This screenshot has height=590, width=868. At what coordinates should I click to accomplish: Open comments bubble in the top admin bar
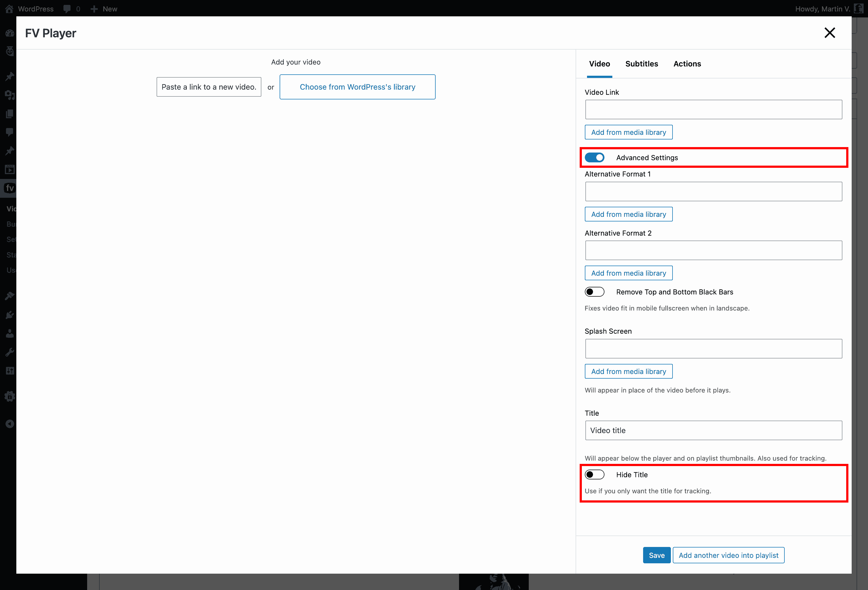67,9
